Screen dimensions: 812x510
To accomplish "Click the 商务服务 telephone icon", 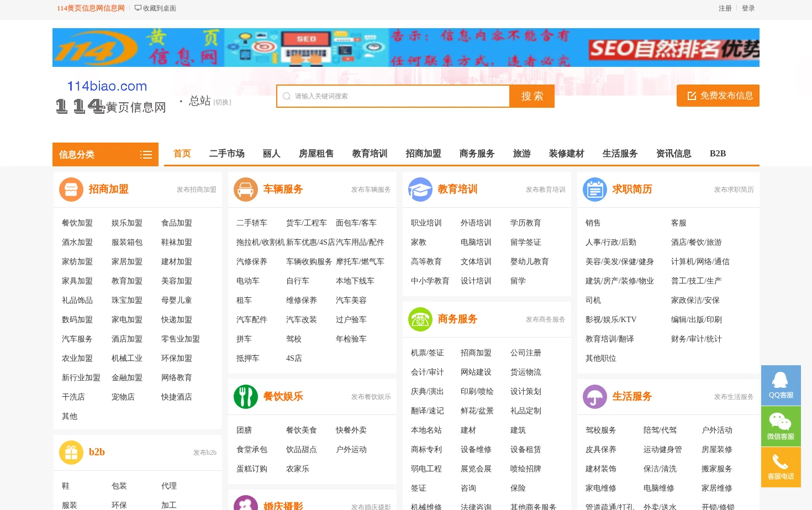I will tap(420, 319).
